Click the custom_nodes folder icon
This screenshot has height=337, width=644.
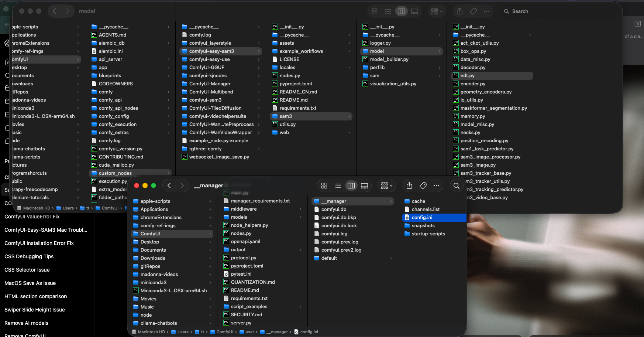[x=94, y=173]
